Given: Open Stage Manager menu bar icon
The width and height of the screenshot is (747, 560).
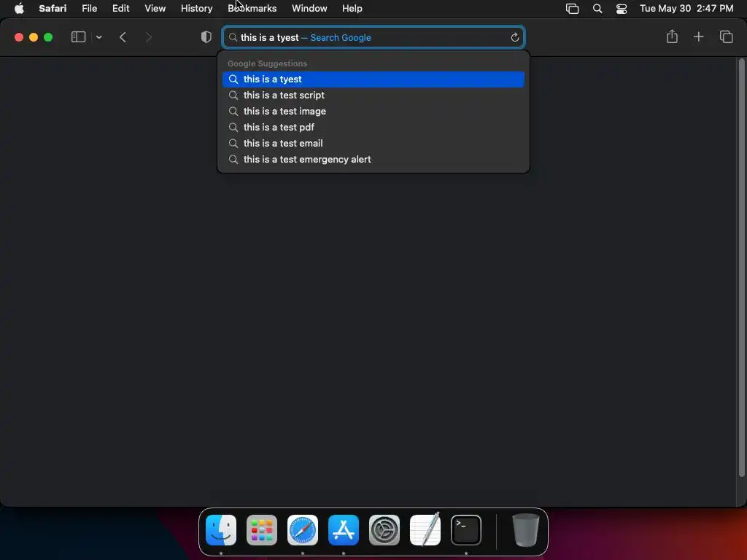Looking at the screenshot, I should 572,9.
